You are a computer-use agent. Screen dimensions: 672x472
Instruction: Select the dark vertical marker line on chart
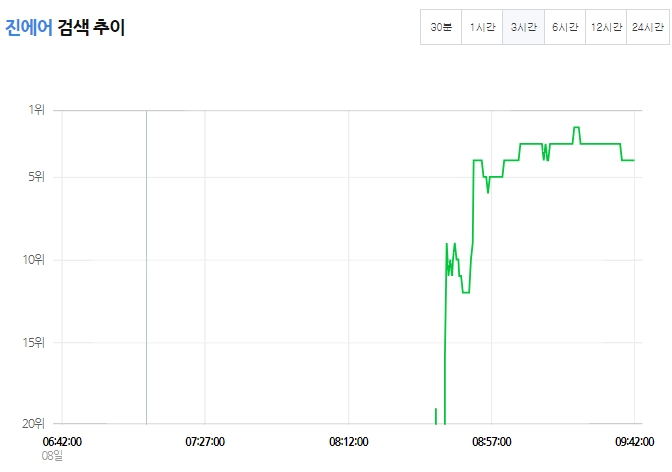[x=147, y=267]
